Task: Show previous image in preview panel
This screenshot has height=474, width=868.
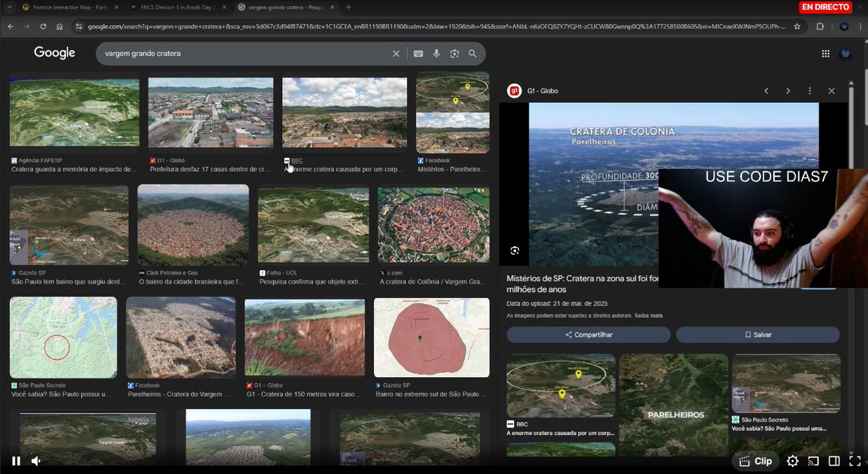Action: click(x=766, y=90)
